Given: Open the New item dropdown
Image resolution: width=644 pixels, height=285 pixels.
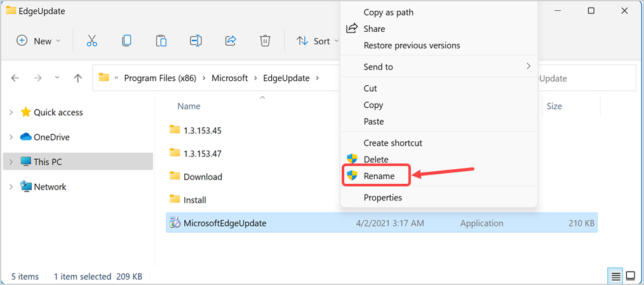Looking at the screenshot, I should click(x=39, y=41).
